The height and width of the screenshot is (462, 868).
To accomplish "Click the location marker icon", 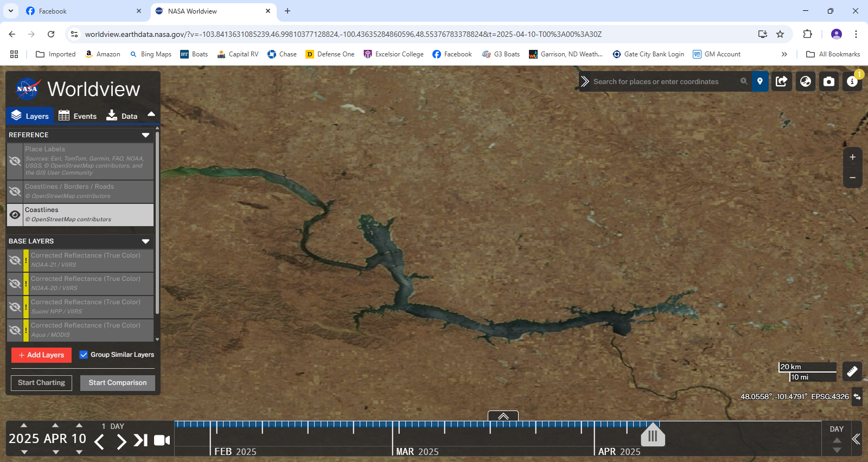I will click(759, 81).
